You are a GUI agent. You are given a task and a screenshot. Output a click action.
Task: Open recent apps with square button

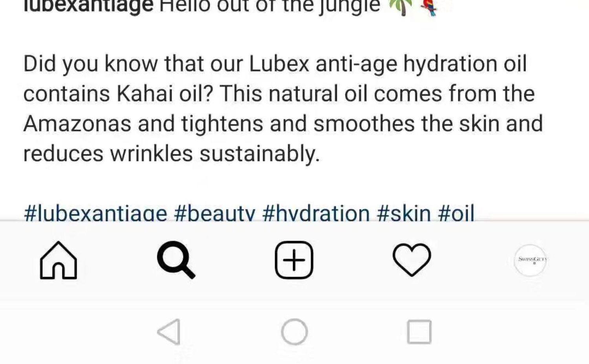click(x=419, y=332)
